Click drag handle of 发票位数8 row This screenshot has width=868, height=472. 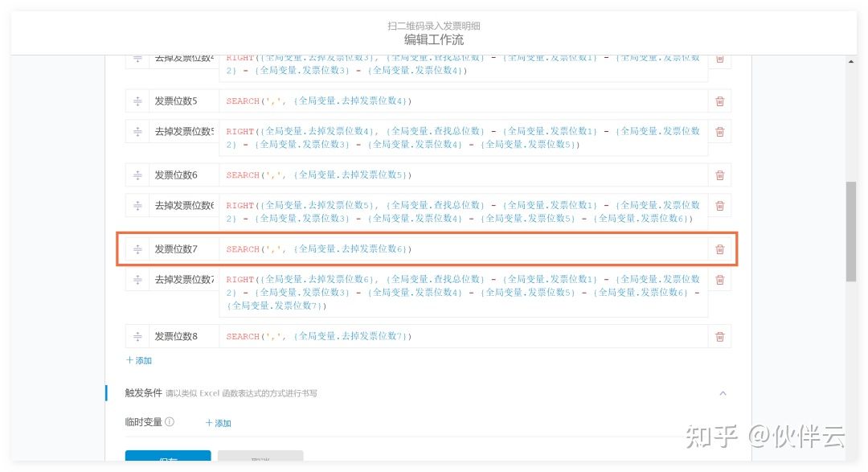(137, 337)
